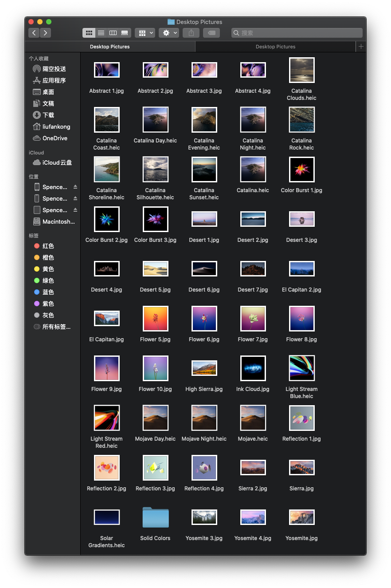This screenshot has height=588, width=391.
Task: Select the first Desktop Pictures tab
Action: click(x=110, y=47)
